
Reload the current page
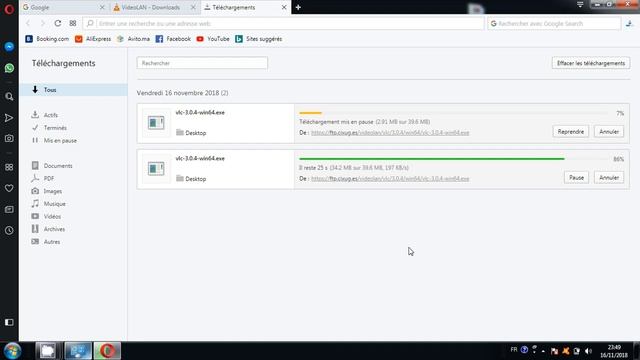click(x=58, y=23)
